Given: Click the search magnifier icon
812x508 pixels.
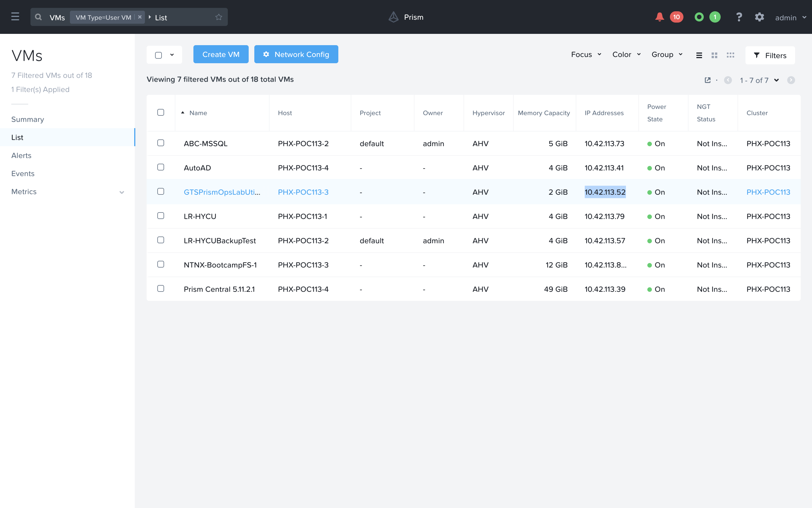Looking at the screenshot, I should click(x=39, y=17).
